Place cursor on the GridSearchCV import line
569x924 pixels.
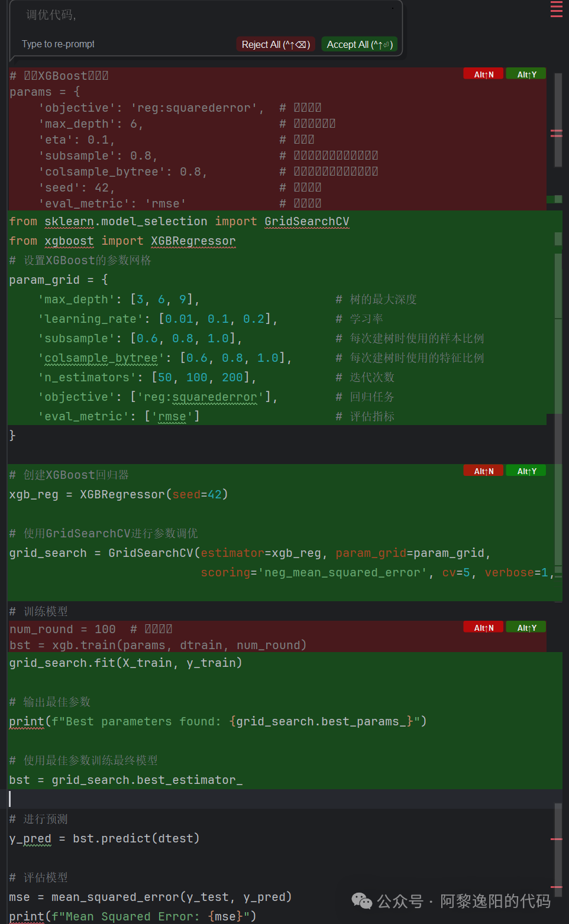point(179,221)
